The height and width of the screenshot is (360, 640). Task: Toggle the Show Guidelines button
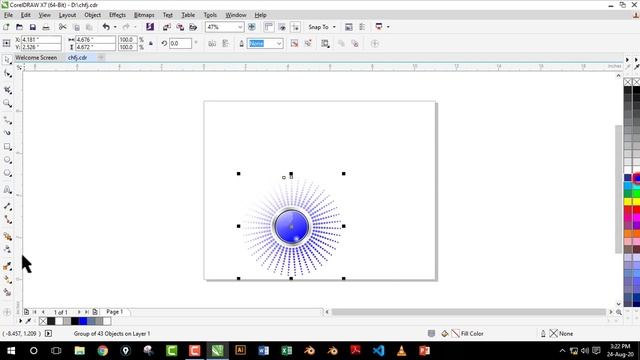click(295, 27)
